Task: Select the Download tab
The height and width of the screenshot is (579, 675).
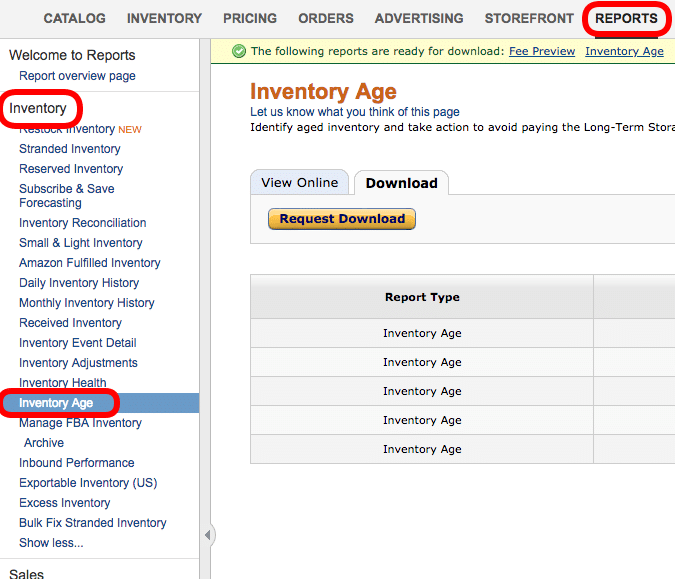Action: pos(402,183)
